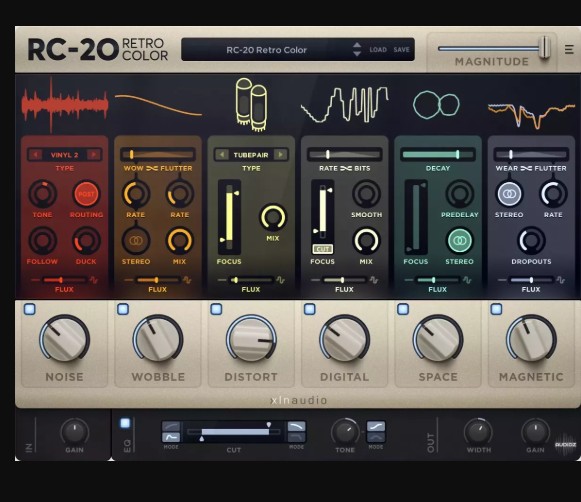This screenshot has width=581, height=502.
Task: Click the Flutter Rate knob in Wobble
Action: pyautogui.click(x=180, y=194)
